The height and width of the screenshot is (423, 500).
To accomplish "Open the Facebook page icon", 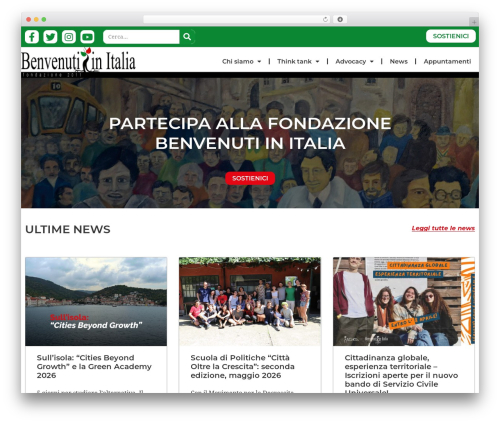I will [32, 37].
